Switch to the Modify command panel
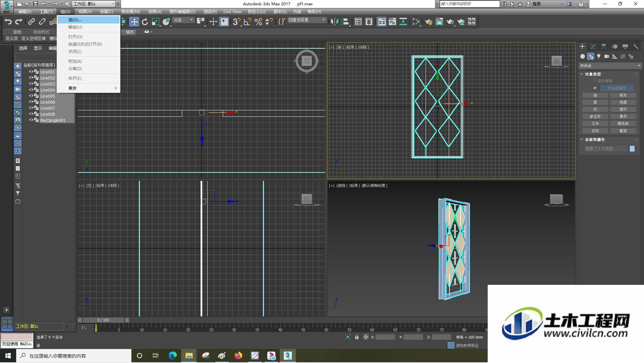The height and width of the screenshot is (363, 644). click(593, 47)
